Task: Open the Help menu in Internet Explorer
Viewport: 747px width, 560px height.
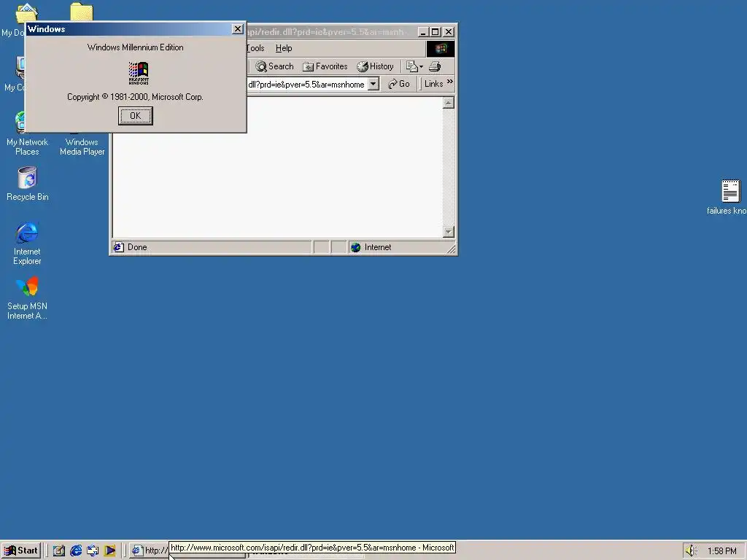Action: tap(284, 48)
